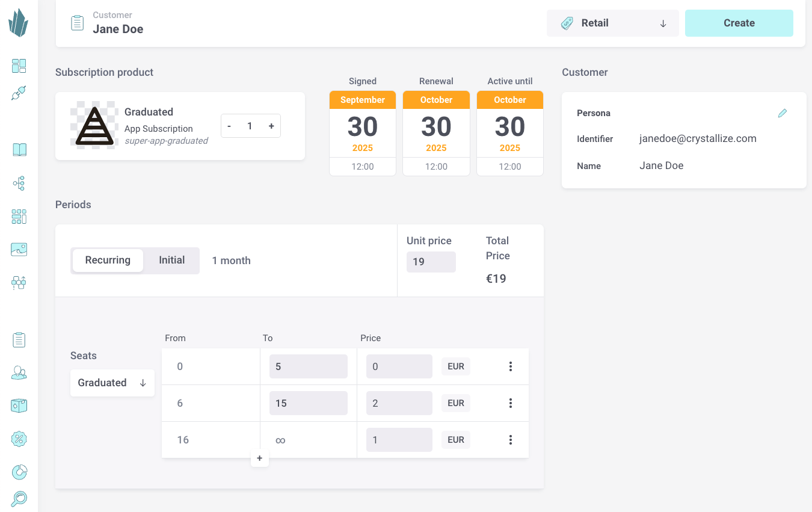Switch to the Recurring period
Screen dimensions: 812x512
pyautogui.click(x=108, y=261)
